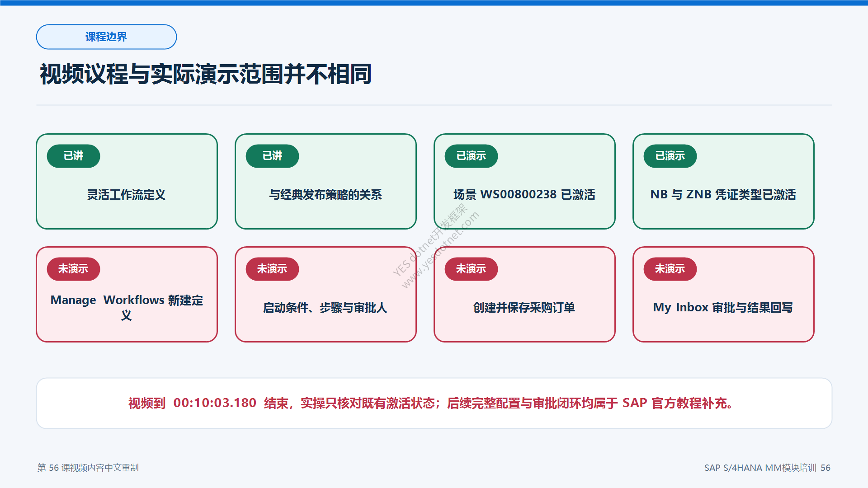Click the 未演示 badge above 创建并保存采购订单
Viewport: 868px width, 488px height.
(x=471, y=269)
